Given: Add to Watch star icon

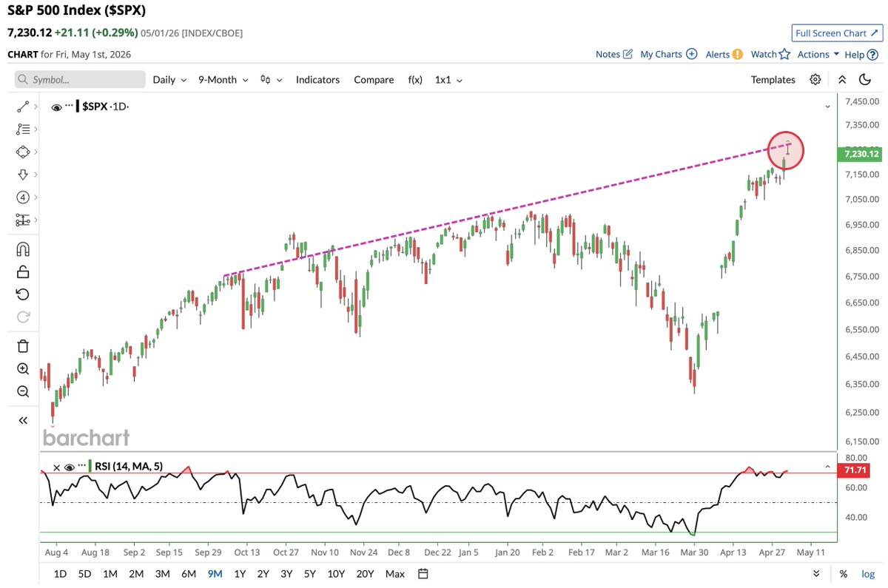Looking at the screenshot, I should 784,54.
